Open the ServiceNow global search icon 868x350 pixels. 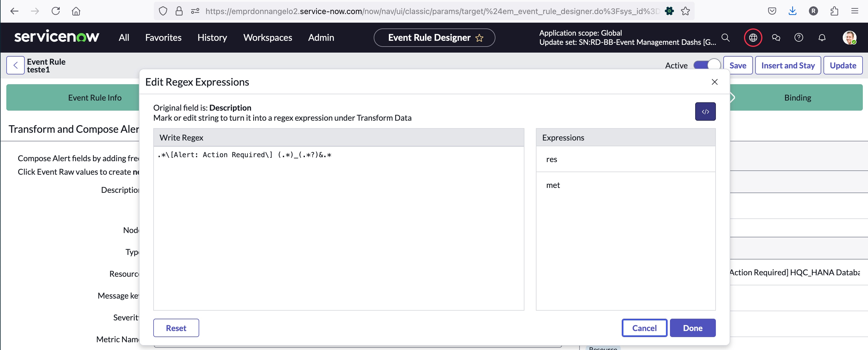(x=725, y=37)
